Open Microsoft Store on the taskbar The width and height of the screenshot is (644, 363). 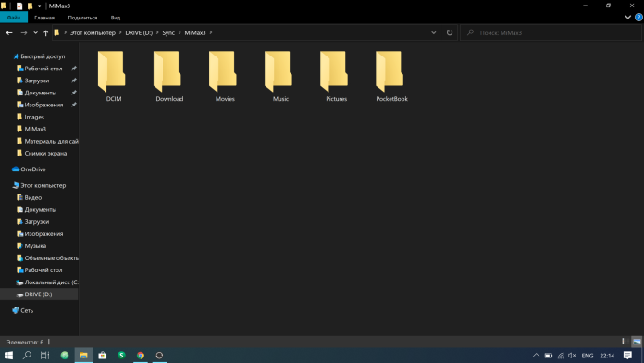pyautogui.click(x=103, y=356)
